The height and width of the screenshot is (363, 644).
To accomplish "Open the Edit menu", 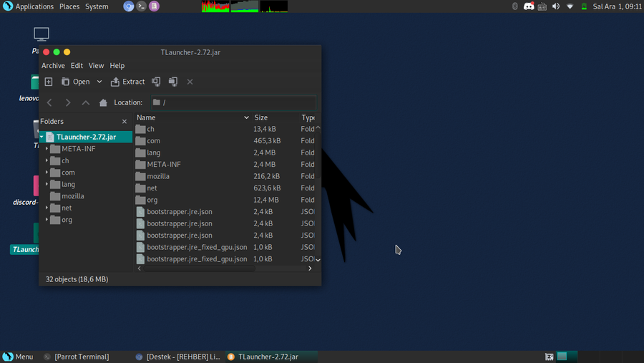I will [77, 66].
